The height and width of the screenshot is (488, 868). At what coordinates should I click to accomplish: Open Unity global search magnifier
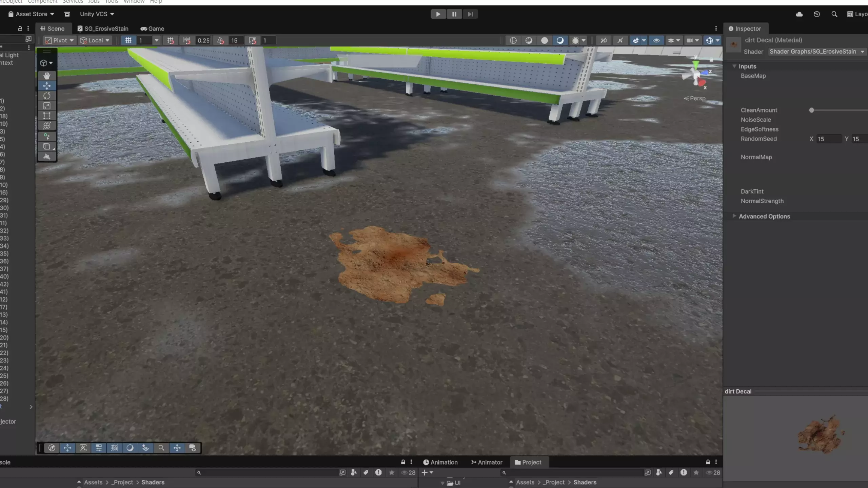834,14
